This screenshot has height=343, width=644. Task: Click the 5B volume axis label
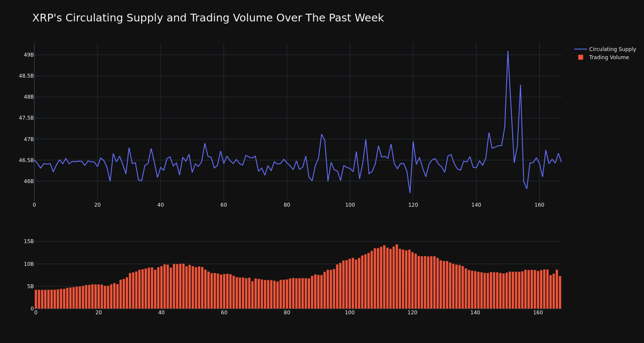pos(30,286)
